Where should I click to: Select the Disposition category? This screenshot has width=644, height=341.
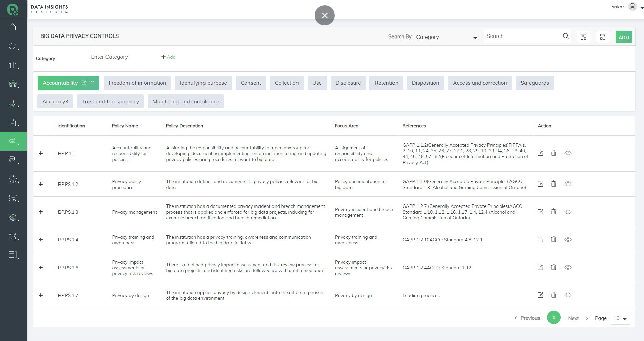tap(426, 83)
